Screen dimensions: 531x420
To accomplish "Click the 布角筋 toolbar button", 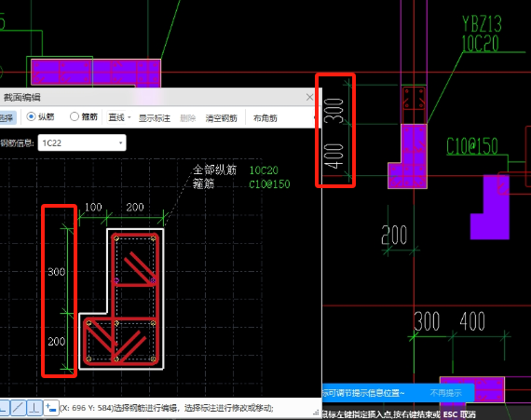I will (x=265, y=118).
